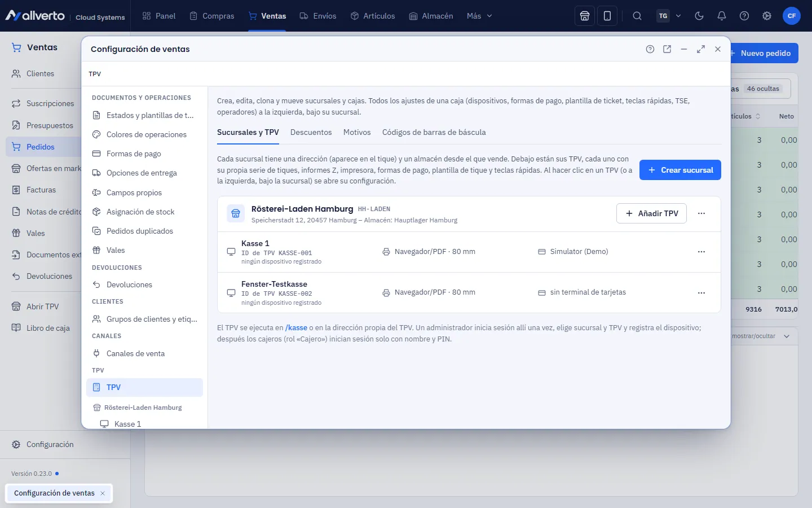Image resolution: width=812 pixels, height=508 pixels.
Task: Click the Nuevo pedido button
Action: click(x=760, y=53)
